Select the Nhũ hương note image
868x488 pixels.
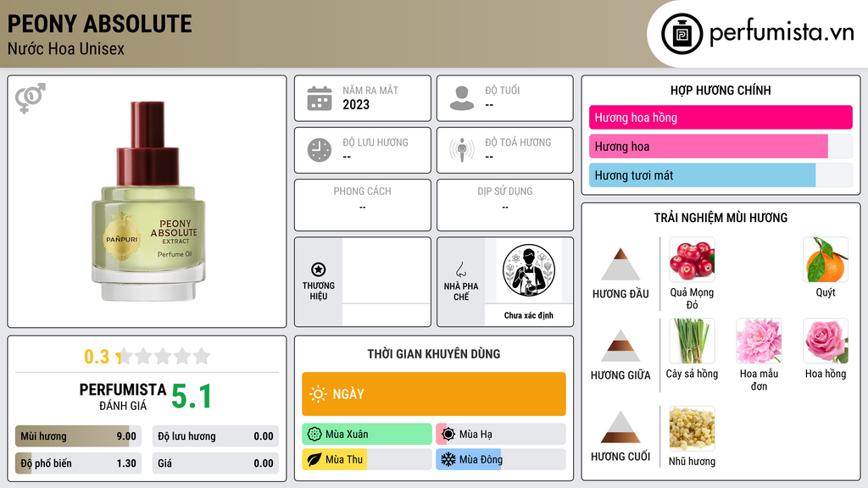692,428
